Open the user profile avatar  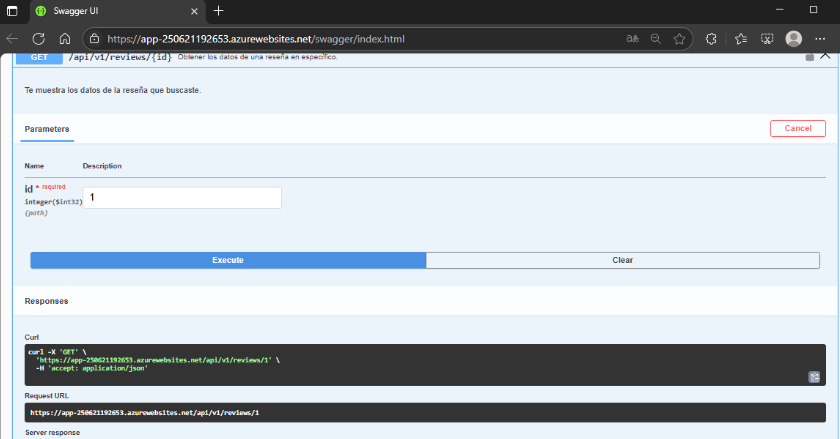793,39
